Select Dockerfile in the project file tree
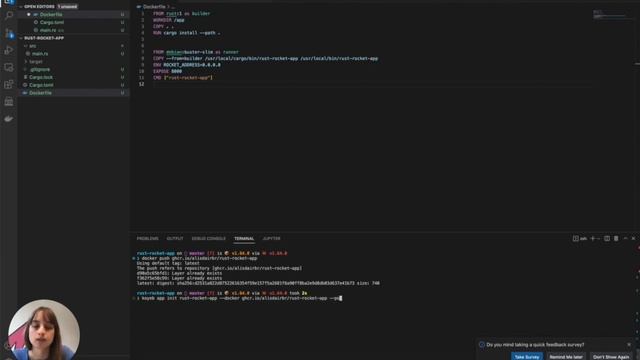The height and width of the screenshot is (360, 640). click(x=73, y=93)
